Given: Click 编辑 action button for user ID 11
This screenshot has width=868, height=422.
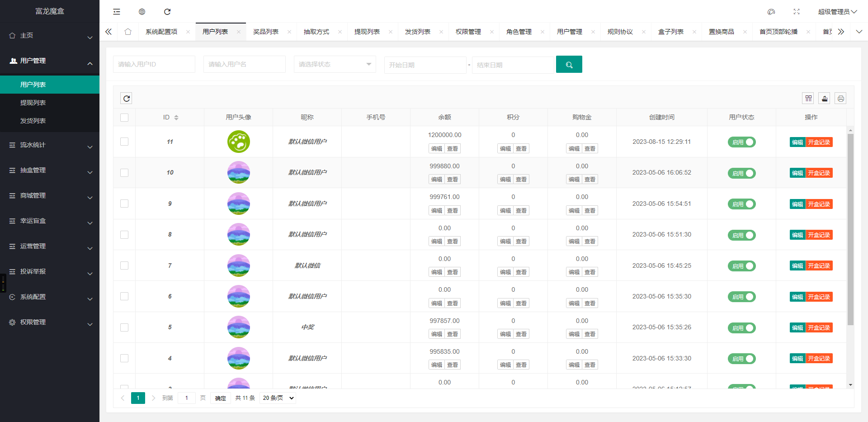Looking at the screenshot, I should click(797, 142).
